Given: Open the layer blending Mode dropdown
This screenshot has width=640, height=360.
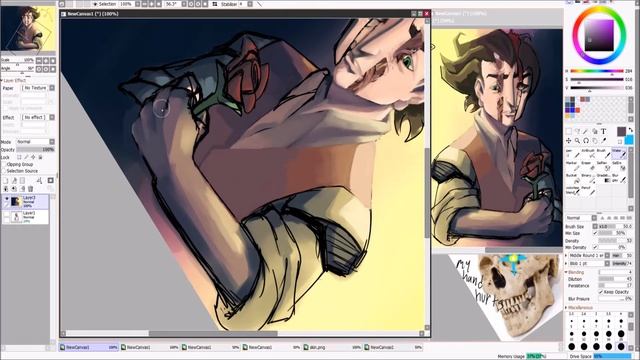Looking at the screenshot, I should click(52, 142).
